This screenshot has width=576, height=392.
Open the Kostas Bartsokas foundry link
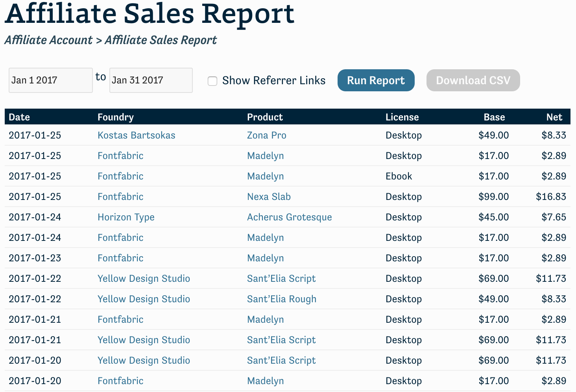coord(137,135)
